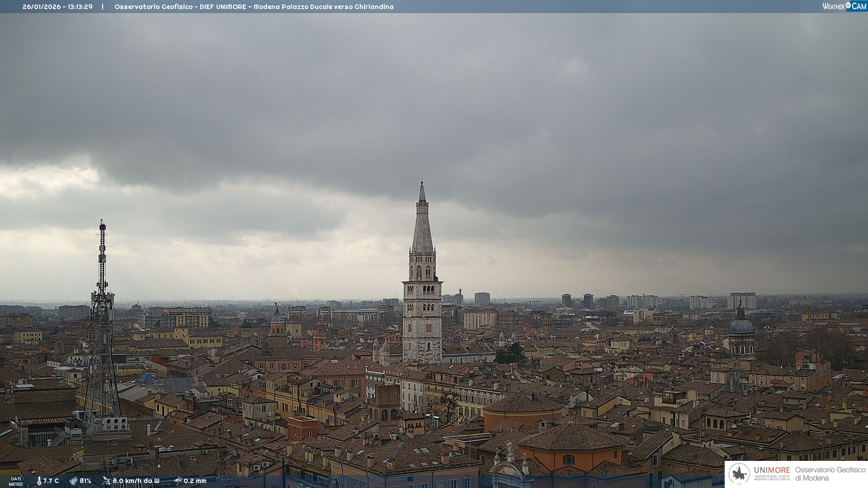The height and width of the screenshot is (488, 868).
Task: Click the humidity water drops icon
Action: [x=73, y=481]
